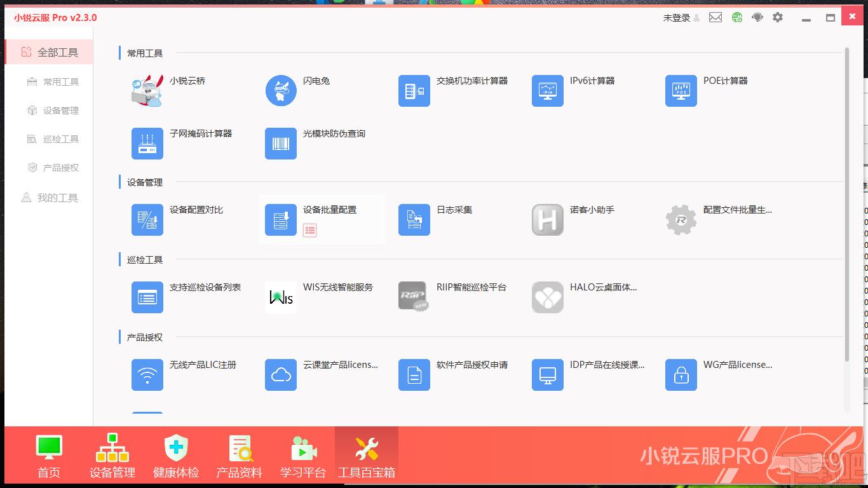
Task: Open the 软件产品授权申请 document icon
Action: 414,374
